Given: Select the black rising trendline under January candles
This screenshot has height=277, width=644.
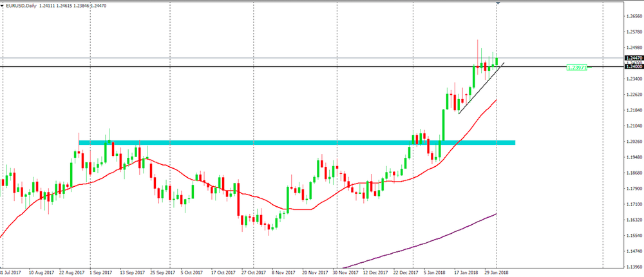Looking at the screenshot, I should tap(480, 88).
